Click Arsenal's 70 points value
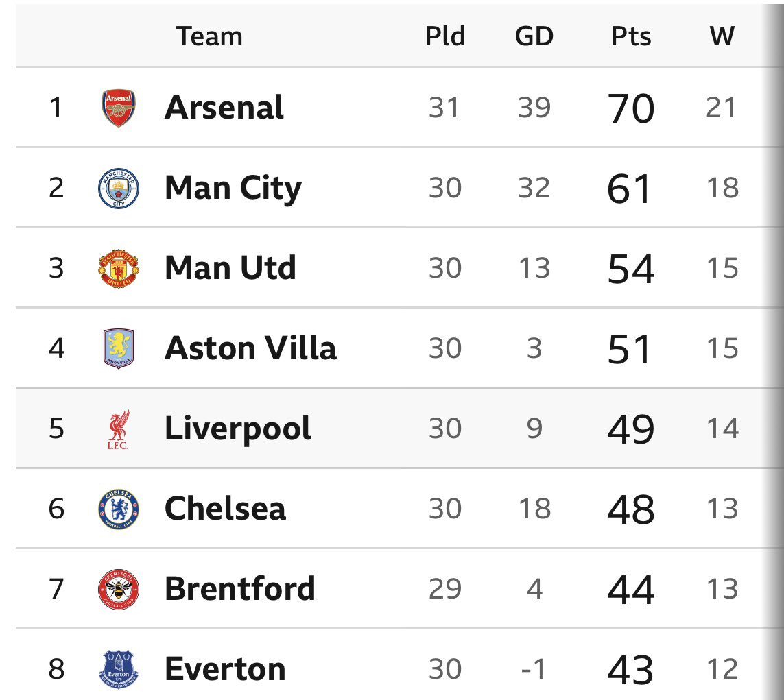Image resolution: width=784 pixels, height=700 pixels. point(631,108)
